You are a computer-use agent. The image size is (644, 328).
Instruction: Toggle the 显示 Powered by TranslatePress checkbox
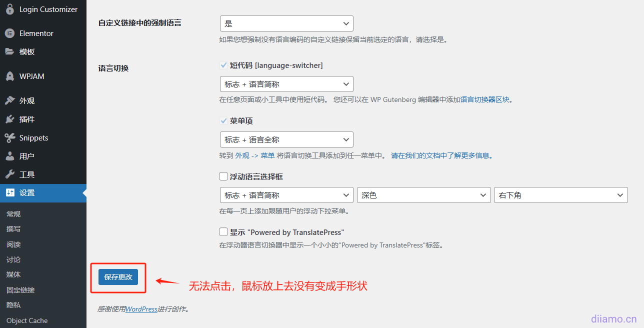tap(223, 232)
